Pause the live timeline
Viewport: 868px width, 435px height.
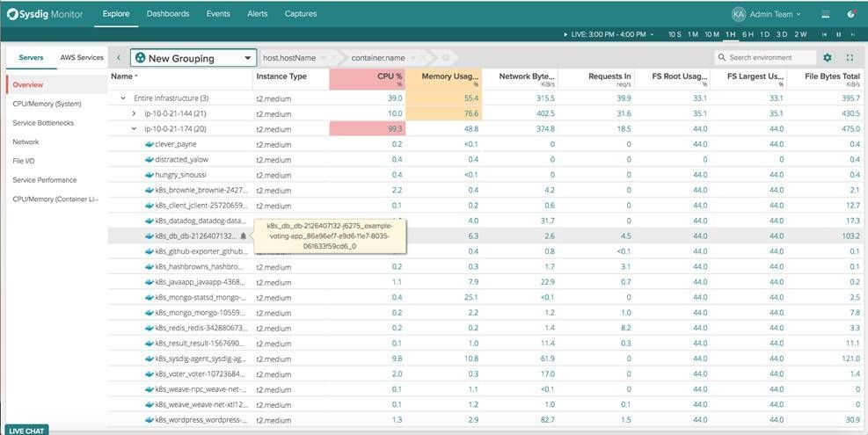click(x=839, y=34)
